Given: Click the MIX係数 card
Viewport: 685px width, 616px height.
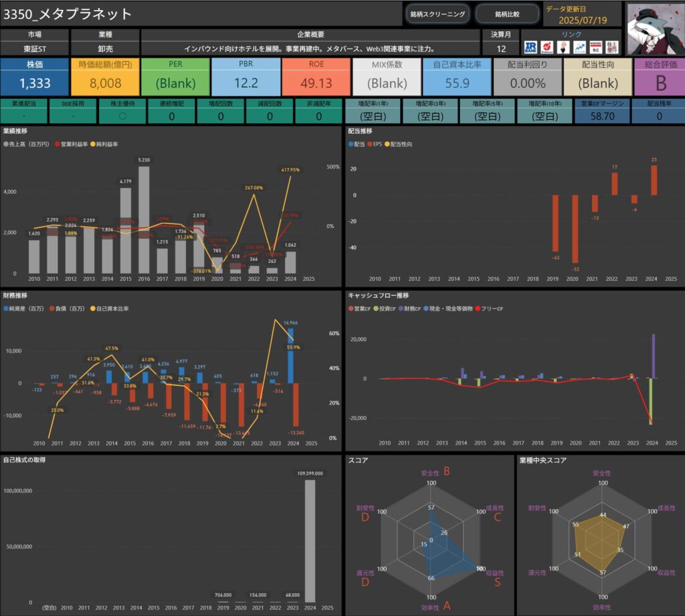Looking at the screenshot, I should point(387,76).
